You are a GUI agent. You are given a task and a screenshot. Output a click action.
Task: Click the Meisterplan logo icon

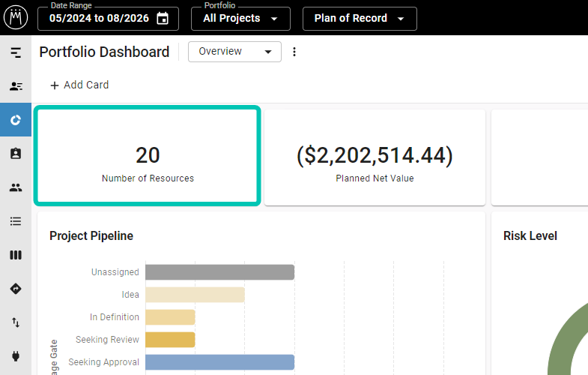pyautogui.click(x=16, y=17)
